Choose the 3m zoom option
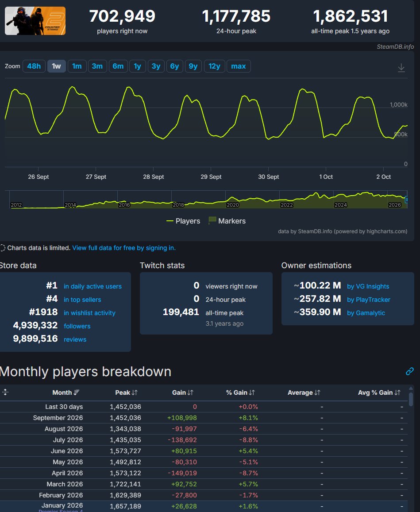 pos(97,66)
